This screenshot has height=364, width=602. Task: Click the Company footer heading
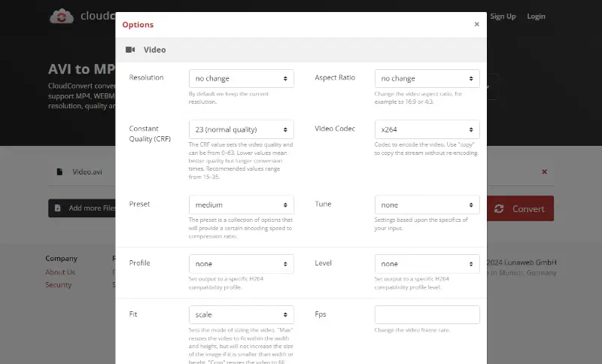pyautogui.click(x=62, y=259)
